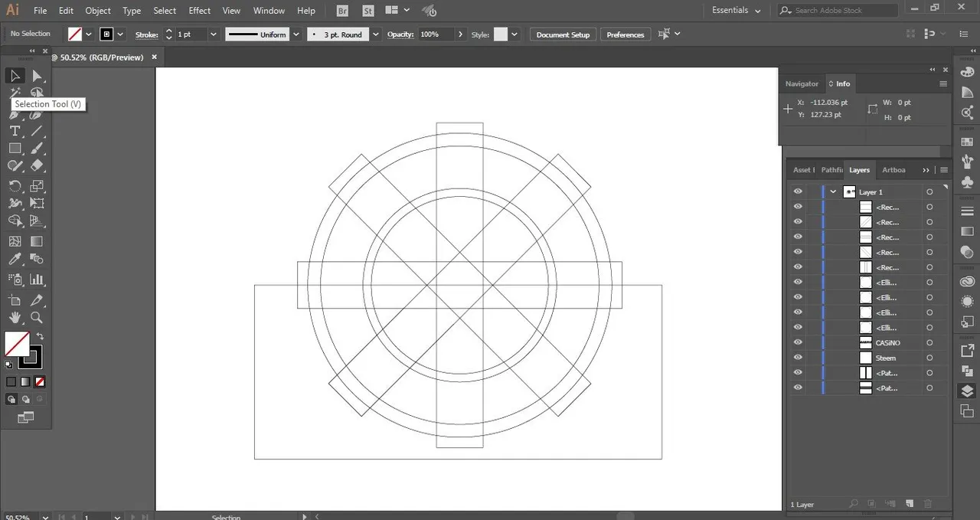Select the Mesh tool
This screenshot has width=980, height=520.
15,241
